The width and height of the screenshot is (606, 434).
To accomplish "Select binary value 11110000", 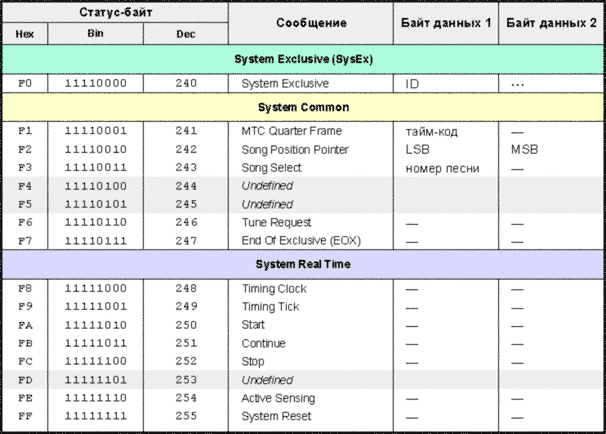I will point(95,83).
